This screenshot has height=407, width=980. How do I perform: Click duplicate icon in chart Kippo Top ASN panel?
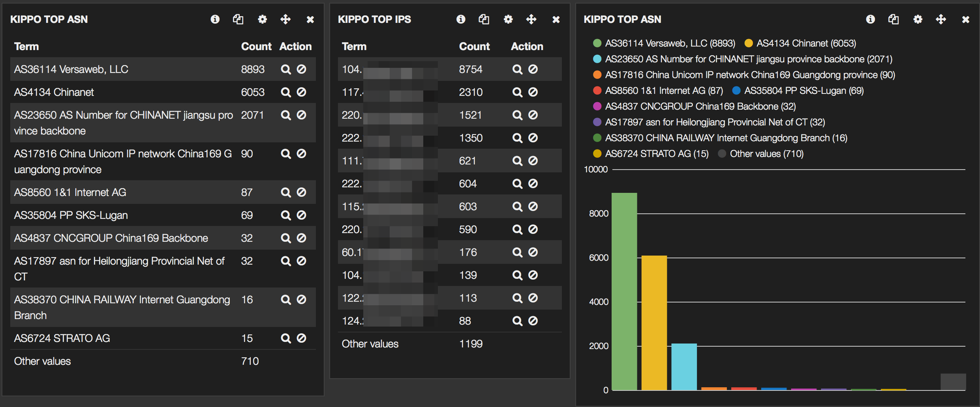(894, 19)
